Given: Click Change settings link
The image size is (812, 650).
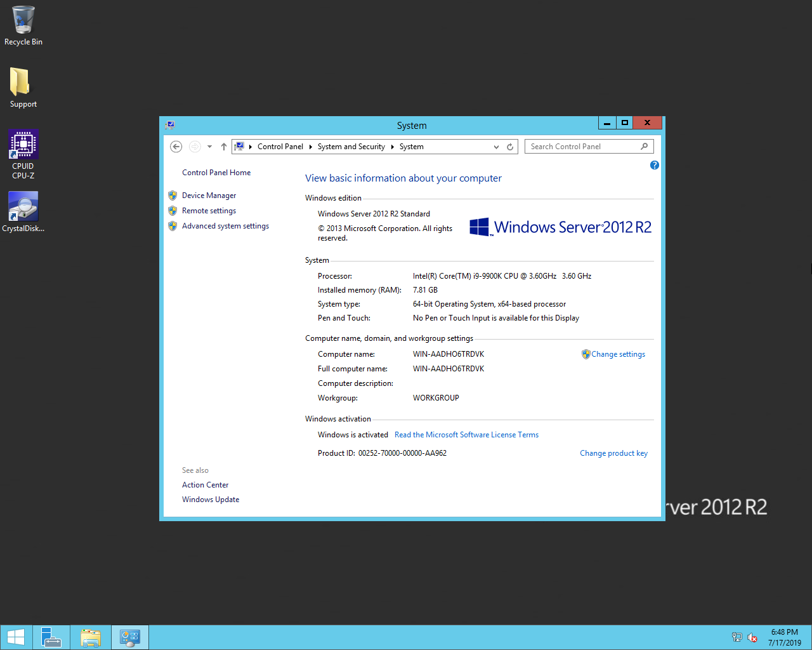Looking at the screenshot, I should tap(618, 354).
